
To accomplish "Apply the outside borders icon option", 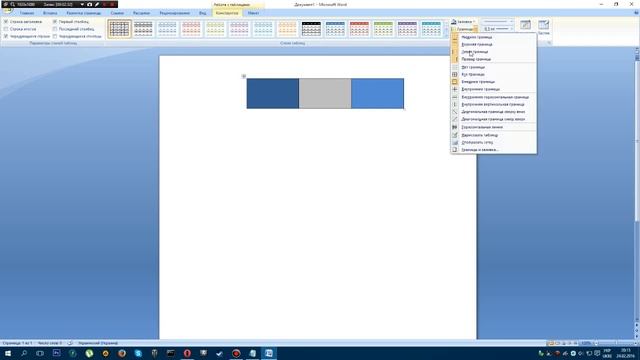I will [455, 82].
